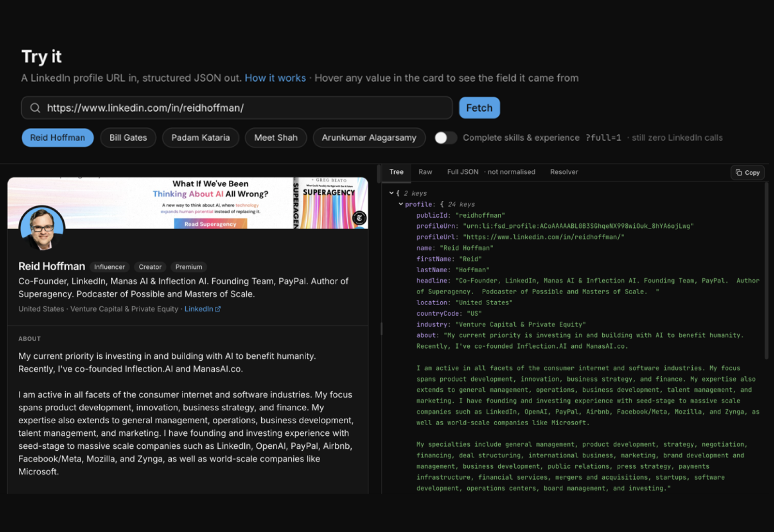This screenshot has width=774, height=532.
Task: Open the Full JSON tab
Action: click(x=491, y=172)
